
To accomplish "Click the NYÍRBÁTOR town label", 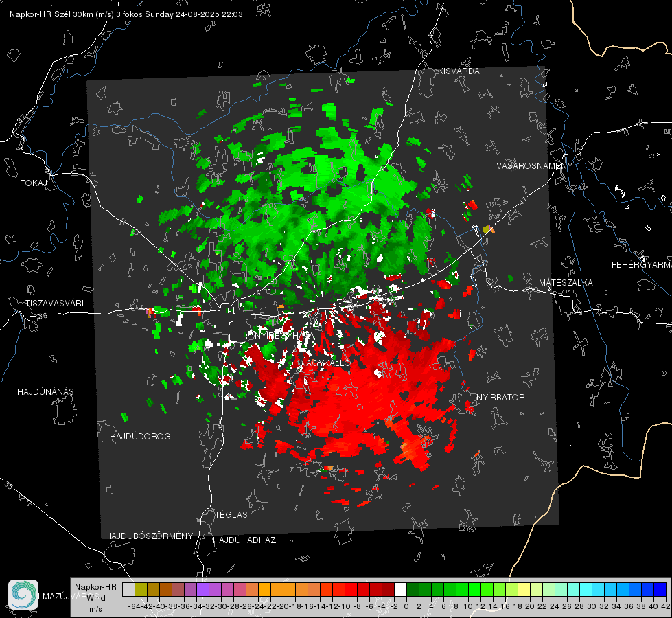I will pos(500,397).
